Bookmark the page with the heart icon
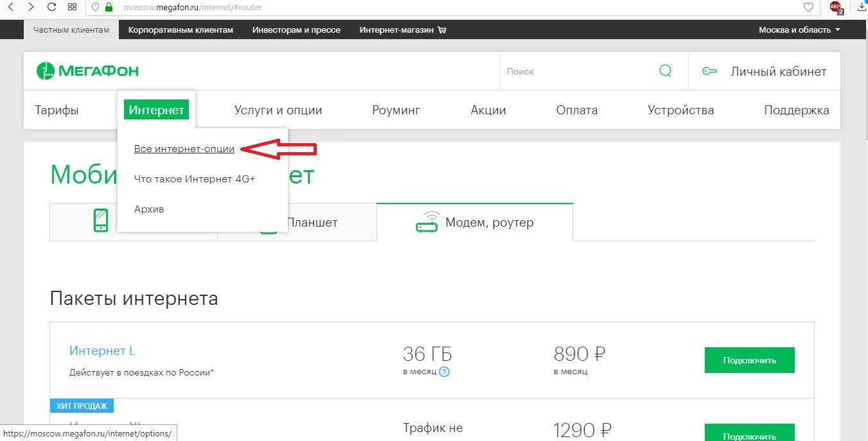The height and width of the screenshot is (441, 868). coord(809,8)
